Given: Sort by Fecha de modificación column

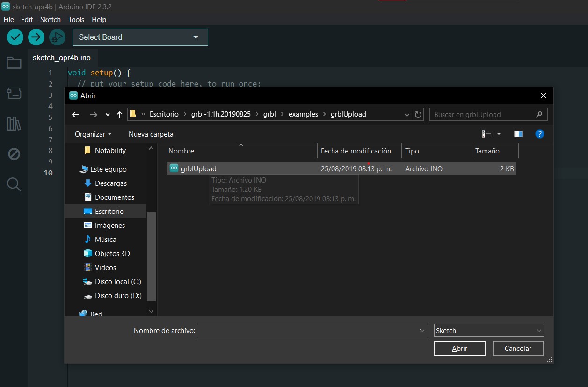Looking at the screenshot, I should [359, 151].
